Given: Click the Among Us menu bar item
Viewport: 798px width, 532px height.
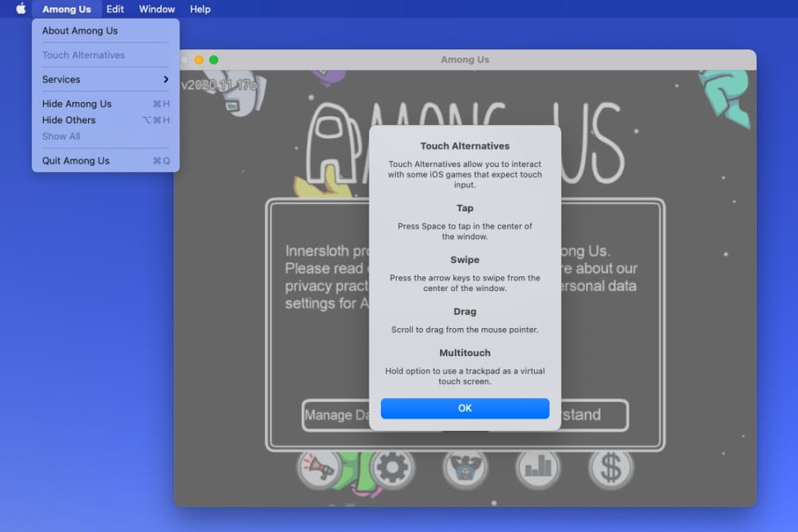Looking at the screenshot, I should tap(67, 9).
